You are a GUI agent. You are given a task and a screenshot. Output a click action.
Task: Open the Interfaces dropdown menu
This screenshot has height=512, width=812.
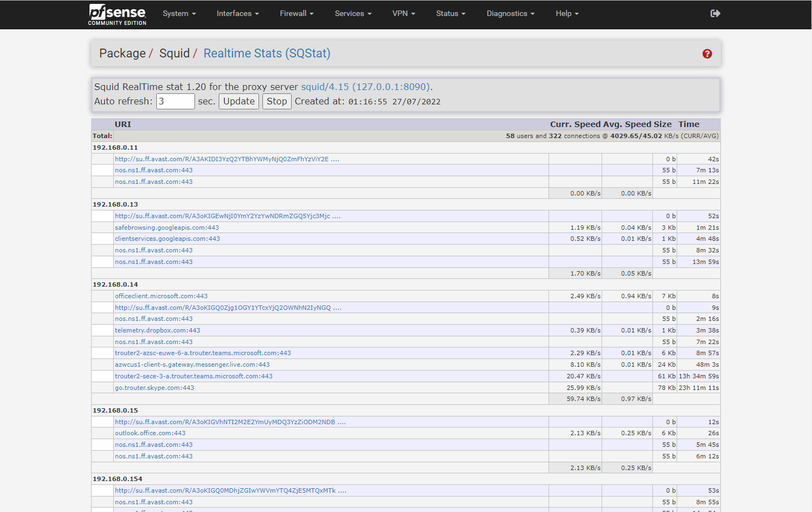point(238,14)
